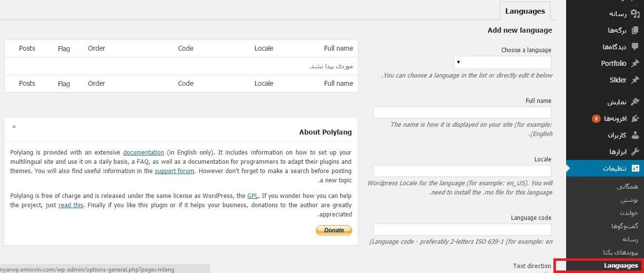Click the برگه‌ها pages icon

(x=635, y=30)
